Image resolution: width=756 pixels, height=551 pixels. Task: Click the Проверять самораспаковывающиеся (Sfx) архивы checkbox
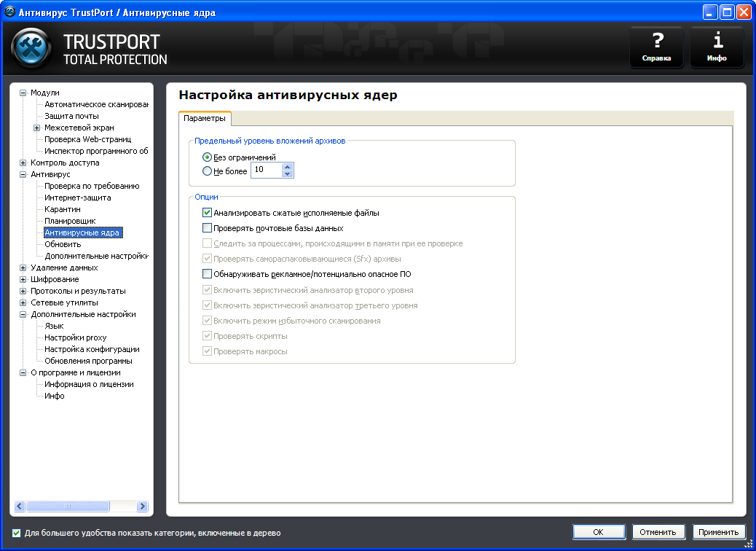point(207,259)
